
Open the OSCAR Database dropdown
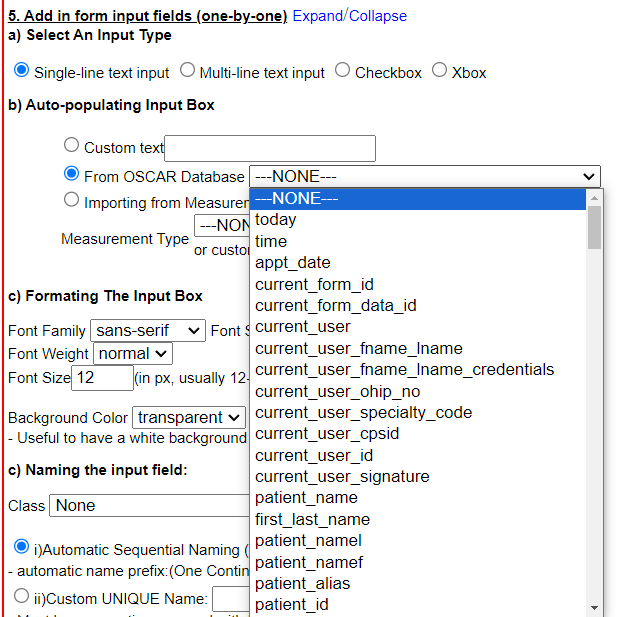424,176
